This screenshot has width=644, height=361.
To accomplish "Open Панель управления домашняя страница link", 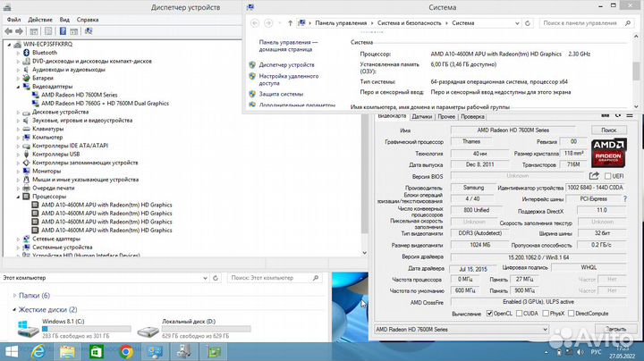I will pyautogui.click(x=288, y=46).
